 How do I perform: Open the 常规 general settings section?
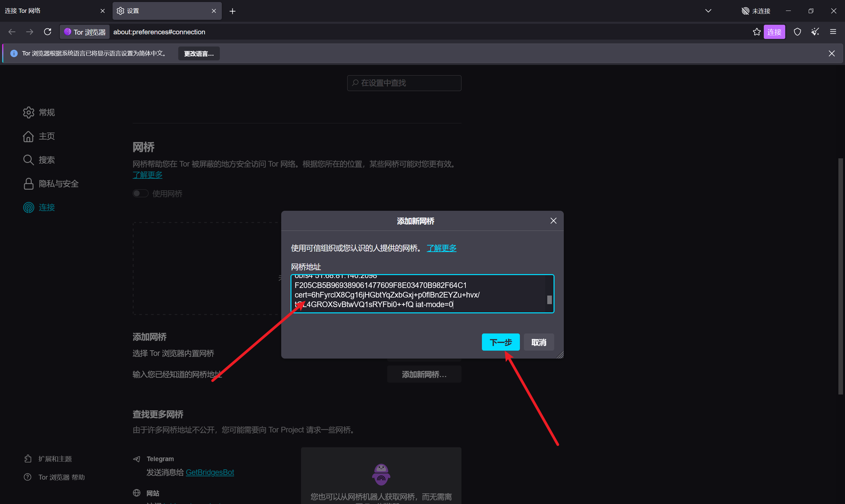(x=39, y=112)
